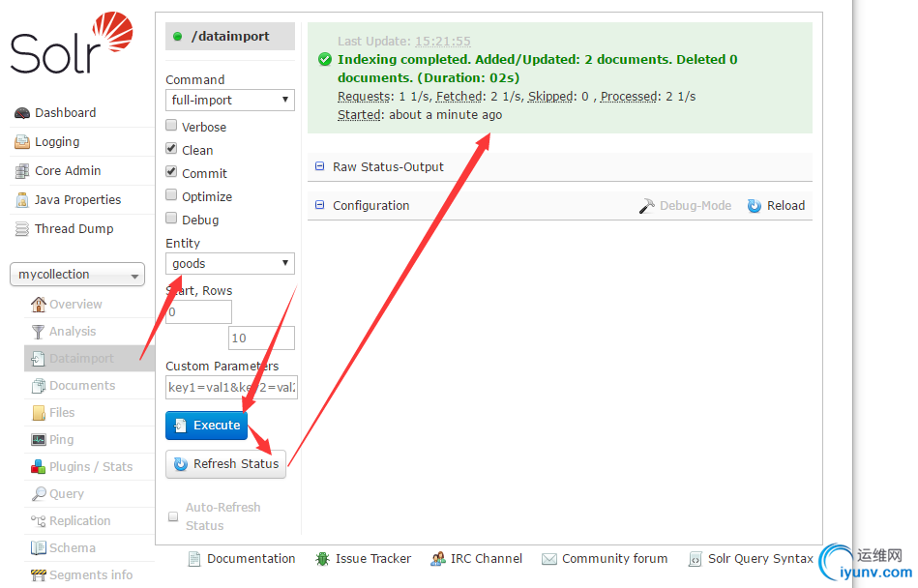
Task: Click the Solr Query Syntax script icon
Action: click(x=695, y=559)
